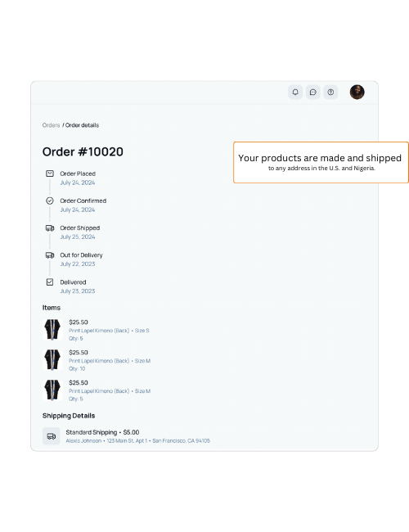
Task: Click the Out for Delivery truck icon
Action: pos(50,255)
